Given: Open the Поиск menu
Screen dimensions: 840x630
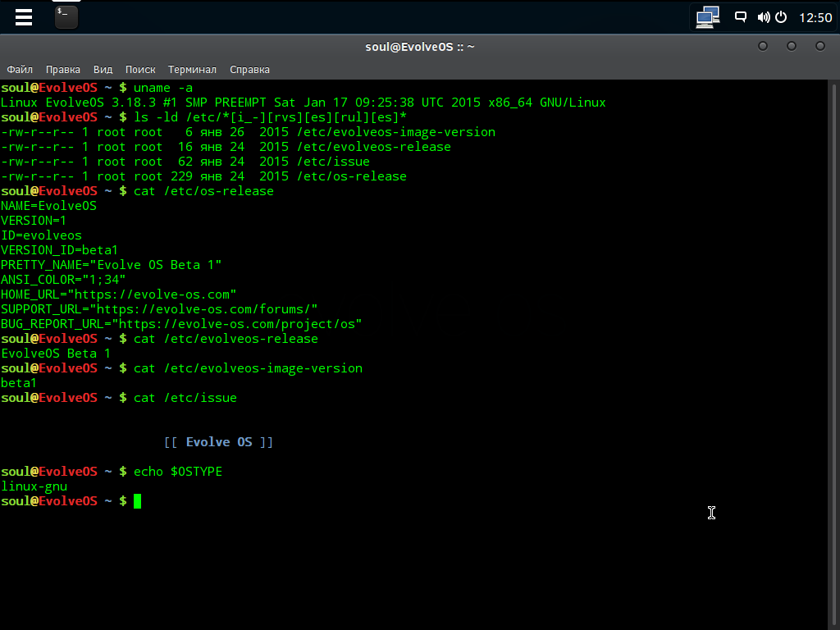Looking at the screenshot, I should (140, 70).
